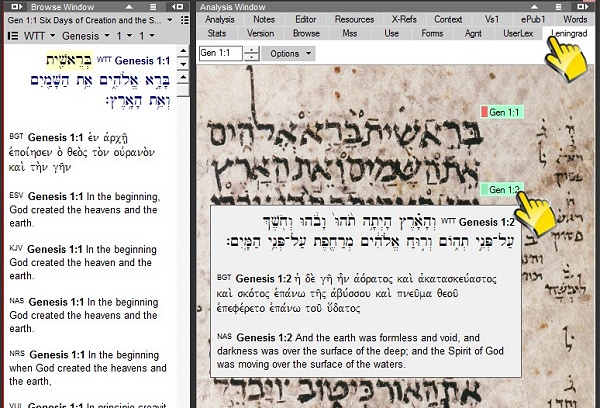Open the Vs1 tab
The height and width of the screenshot is (408, 600).
pyautogui.click(x=492, y=20)
